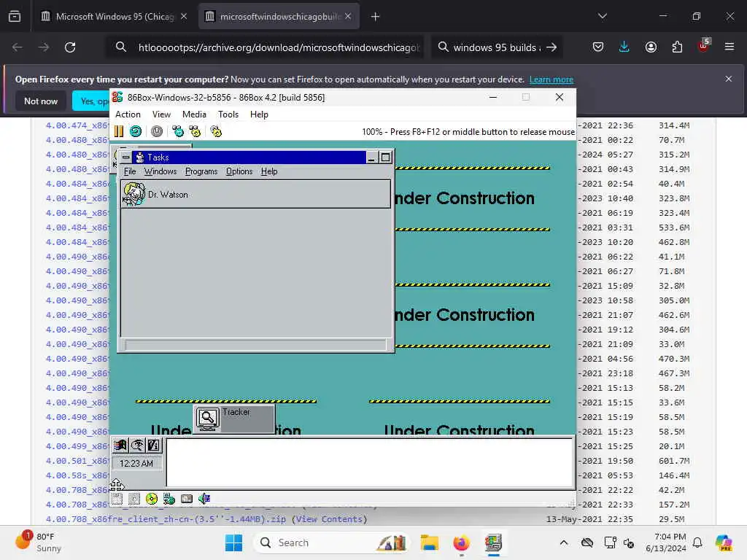Click the second floppy drive status icon
This screenshot has width=747, height=560.
point(134,499)
